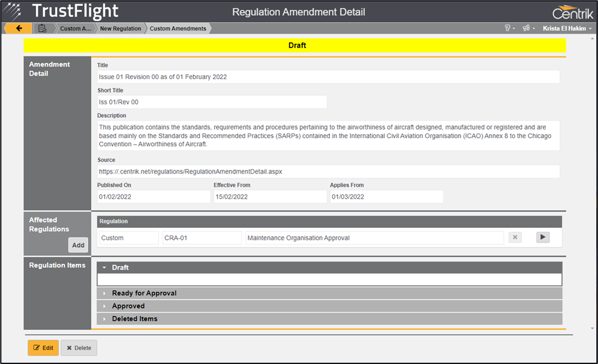The width and height of the screenshot is (598, 364).
Task: Go to the New Regulation breadcrumb
Action: coord(120,28)
